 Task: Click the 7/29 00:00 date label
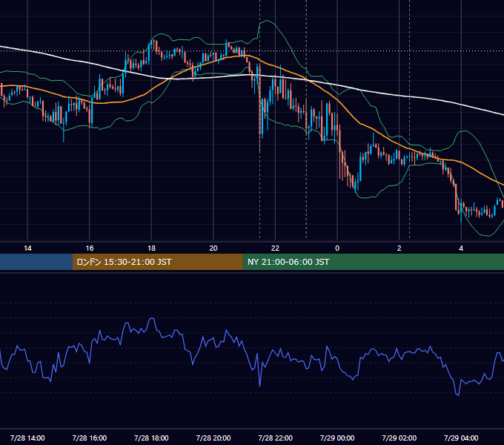click(x=337, y=438)
